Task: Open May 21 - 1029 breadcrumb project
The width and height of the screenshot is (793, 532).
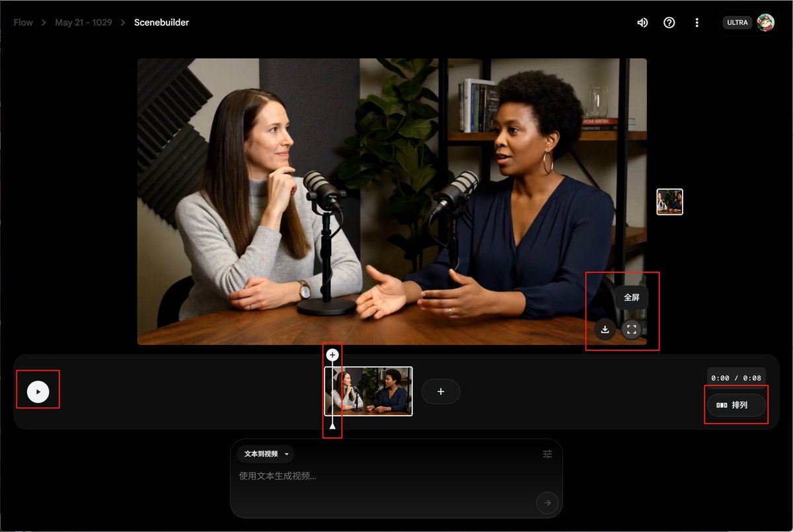Action: (83, 22)
